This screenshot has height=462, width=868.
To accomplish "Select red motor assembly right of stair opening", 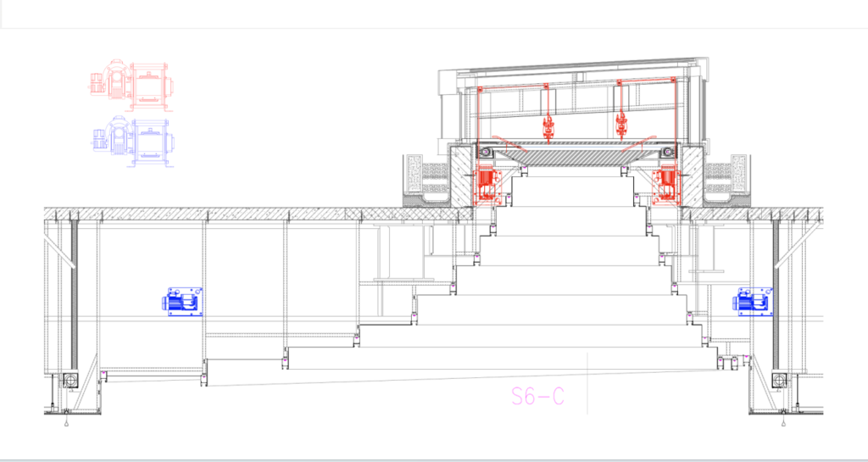I will click(x=666, y=185).
